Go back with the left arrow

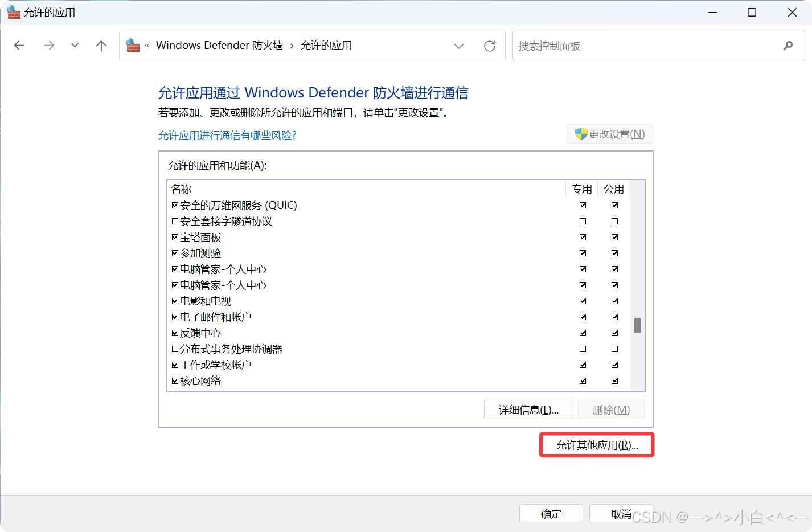19,46
